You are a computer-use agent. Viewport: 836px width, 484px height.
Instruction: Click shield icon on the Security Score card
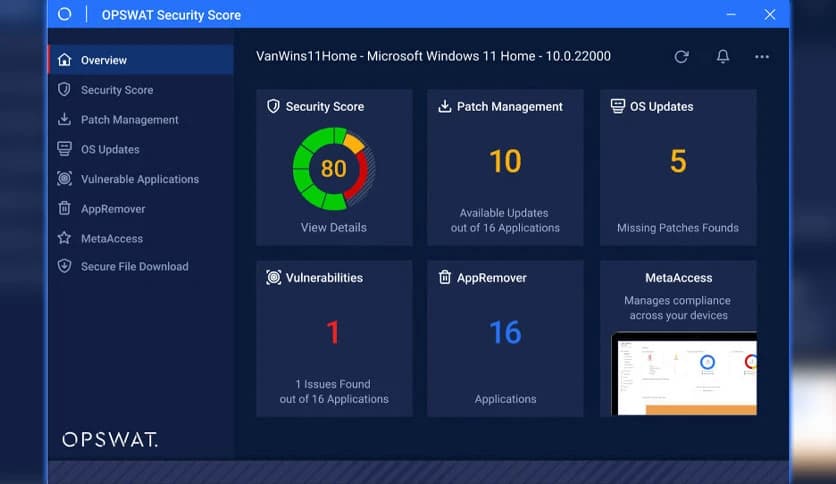click(274, 106)
